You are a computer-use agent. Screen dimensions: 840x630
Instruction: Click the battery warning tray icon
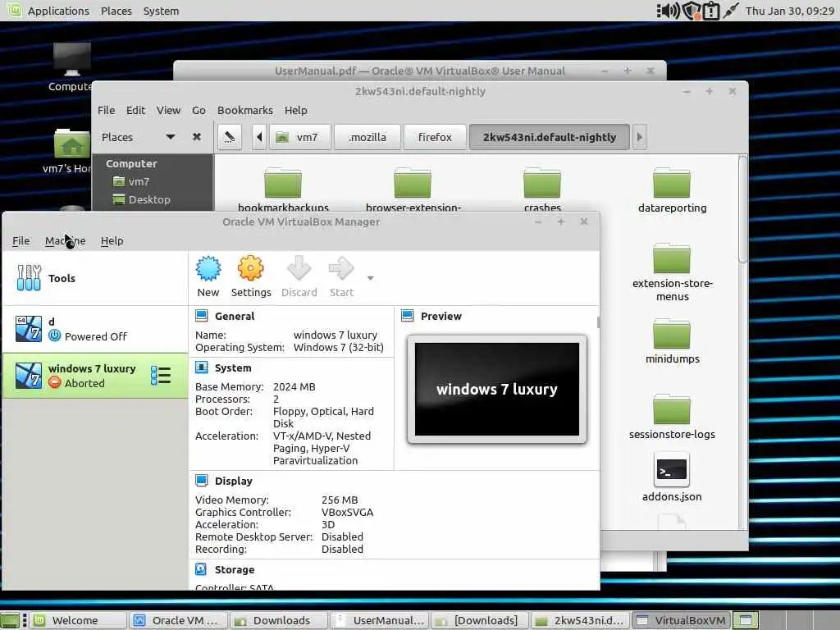tap(711, 11)
